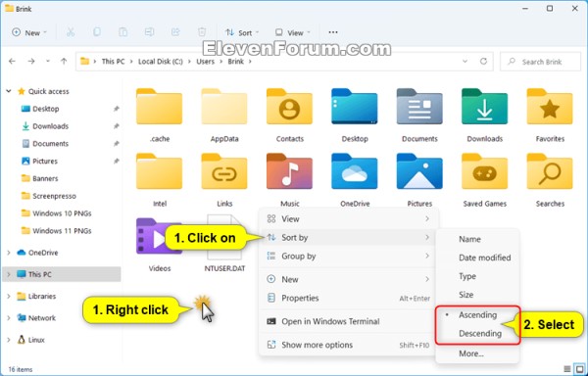Click the Share icon in toolbar

[x=175, y=32]
